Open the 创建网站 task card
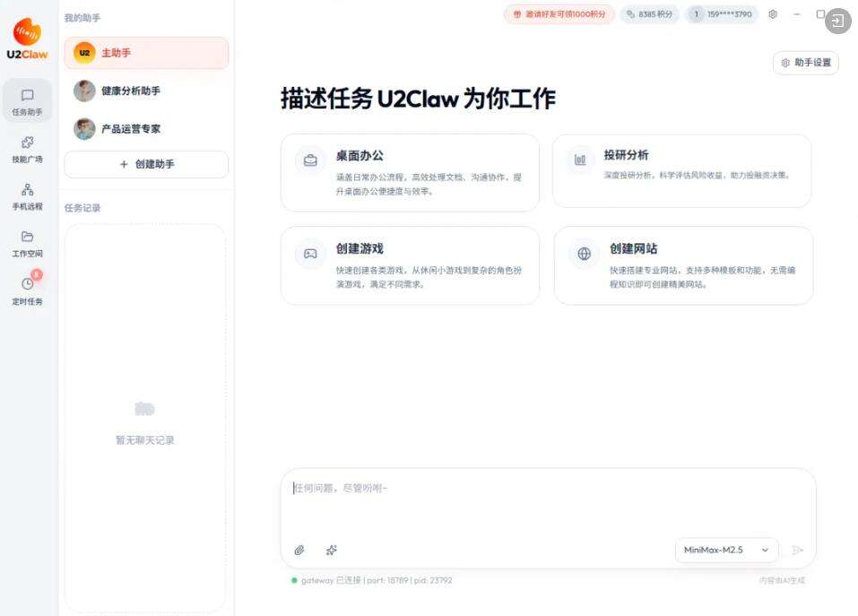Image resolution: width=858 pixels, height=616 pixels. 683,265
